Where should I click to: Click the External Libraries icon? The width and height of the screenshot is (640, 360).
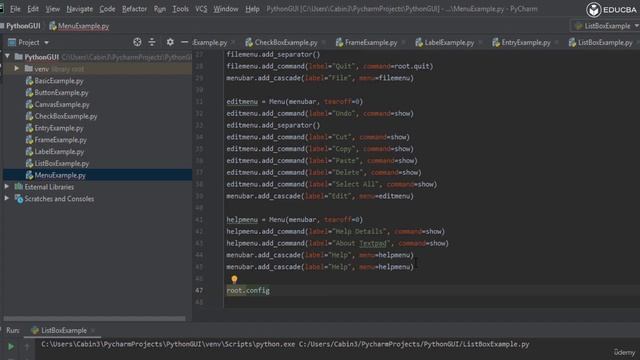[x=19, y=187]
